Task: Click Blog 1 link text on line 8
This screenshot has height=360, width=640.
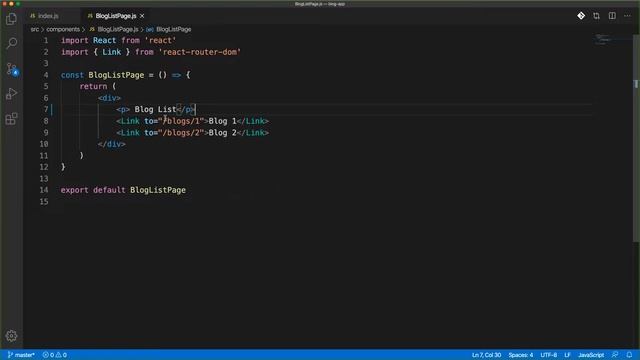Action: pos(222,121)
